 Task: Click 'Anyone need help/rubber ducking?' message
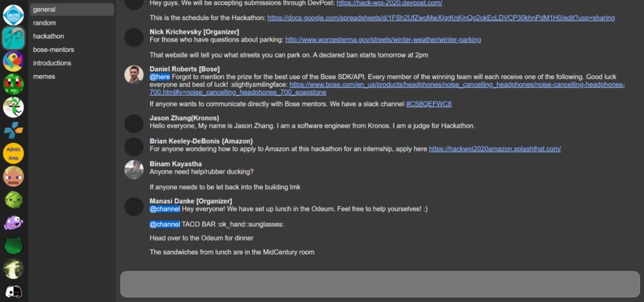201,172
